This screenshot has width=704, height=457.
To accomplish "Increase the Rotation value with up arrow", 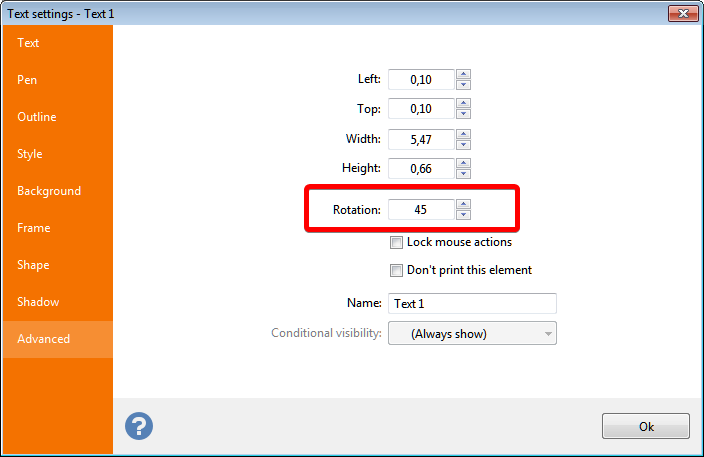I will pyautogui.click(x=463, y=205).
